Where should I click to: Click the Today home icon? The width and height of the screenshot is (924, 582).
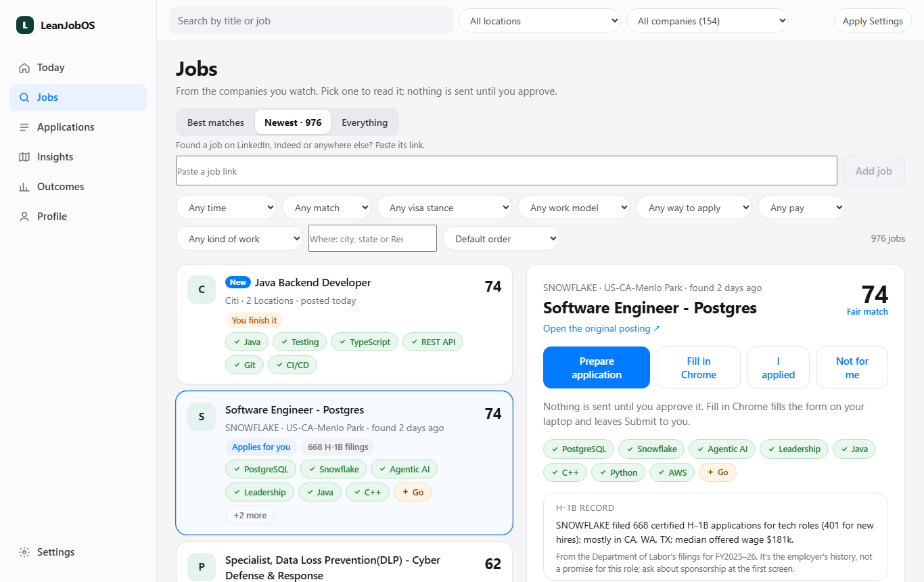coord(24,68)
